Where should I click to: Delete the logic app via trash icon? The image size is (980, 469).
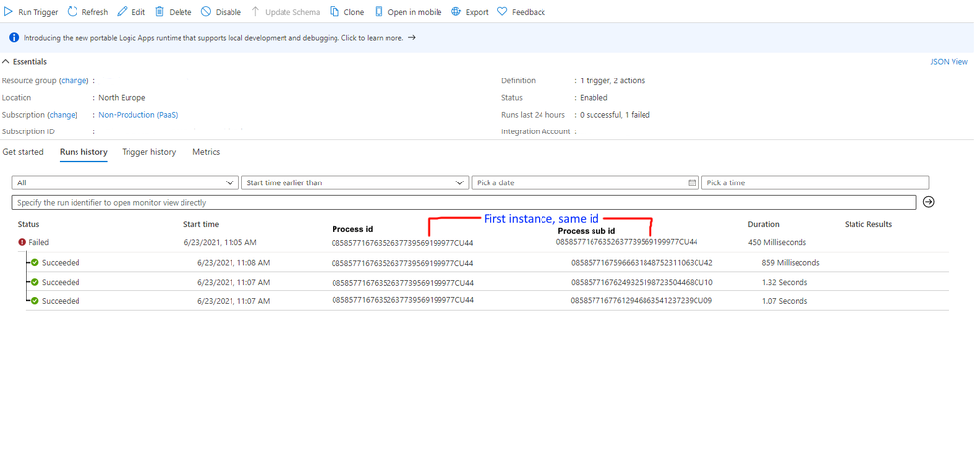[159, 11]
